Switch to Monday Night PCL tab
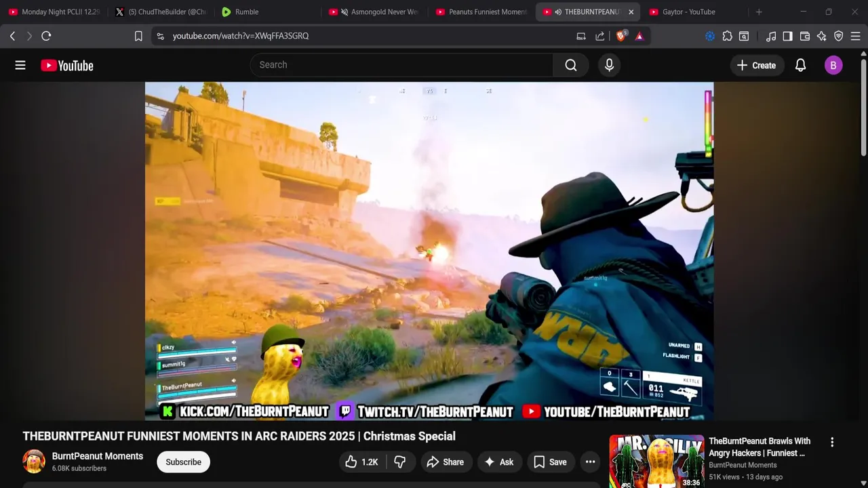 54,12
